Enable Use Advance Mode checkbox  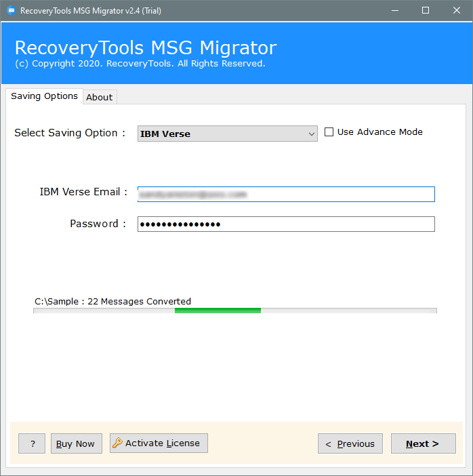329,132
